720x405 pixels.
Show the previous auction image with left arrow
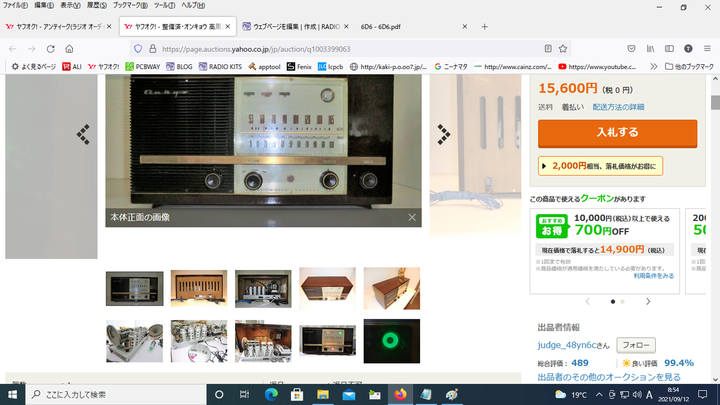point(83,133)
